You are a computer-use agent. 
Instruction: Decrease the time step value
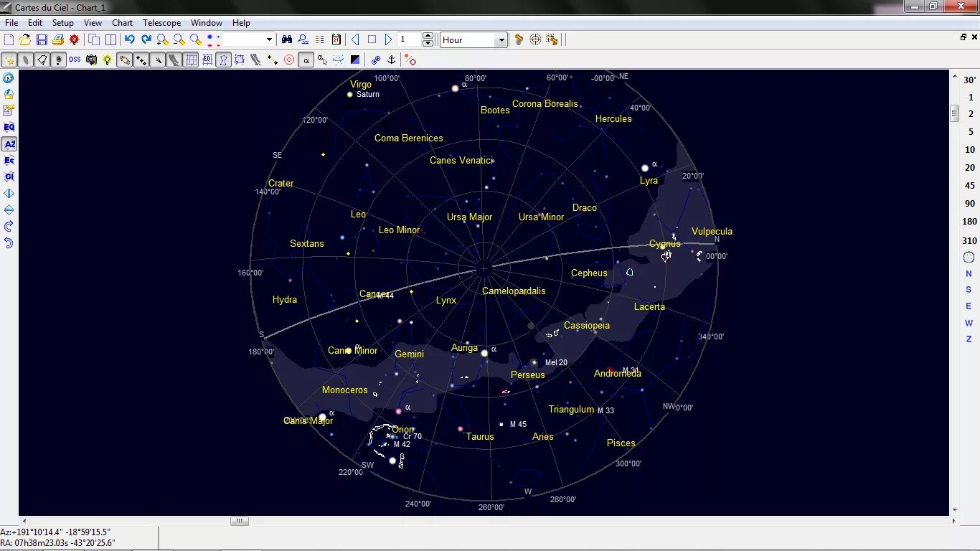(x=428, y=44)
